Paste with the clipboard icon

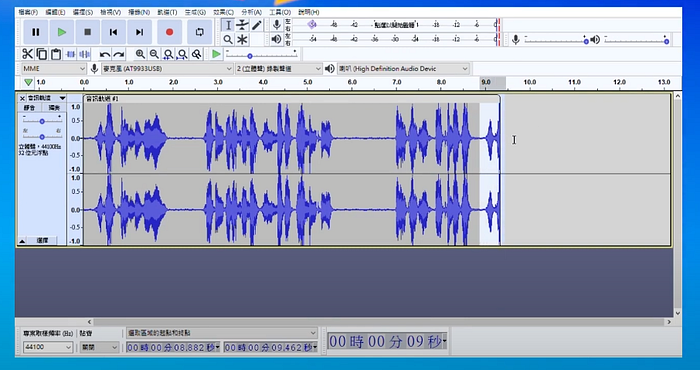point(55,54)
